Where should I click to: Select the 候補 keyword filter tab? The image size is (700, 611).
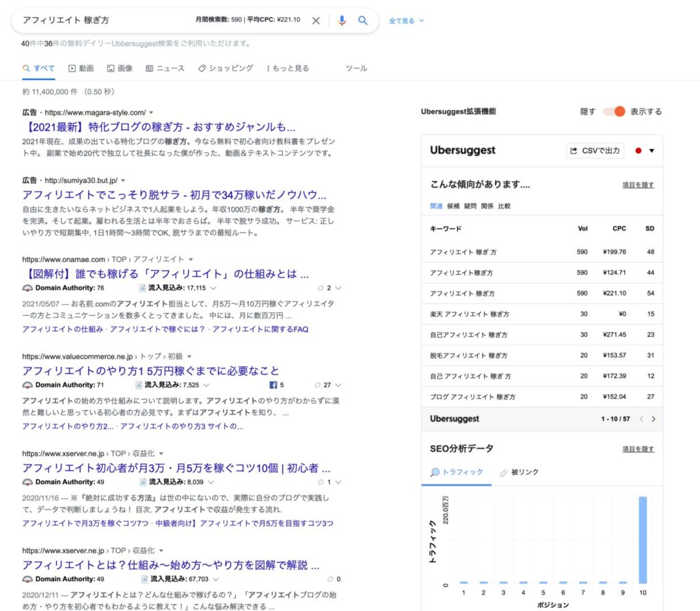pos(453,206)
